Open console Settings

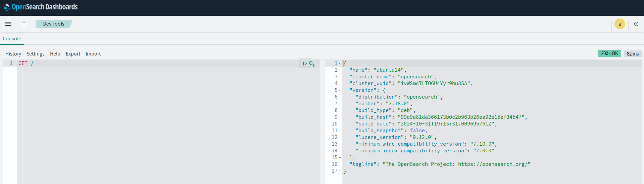[36, 54]
